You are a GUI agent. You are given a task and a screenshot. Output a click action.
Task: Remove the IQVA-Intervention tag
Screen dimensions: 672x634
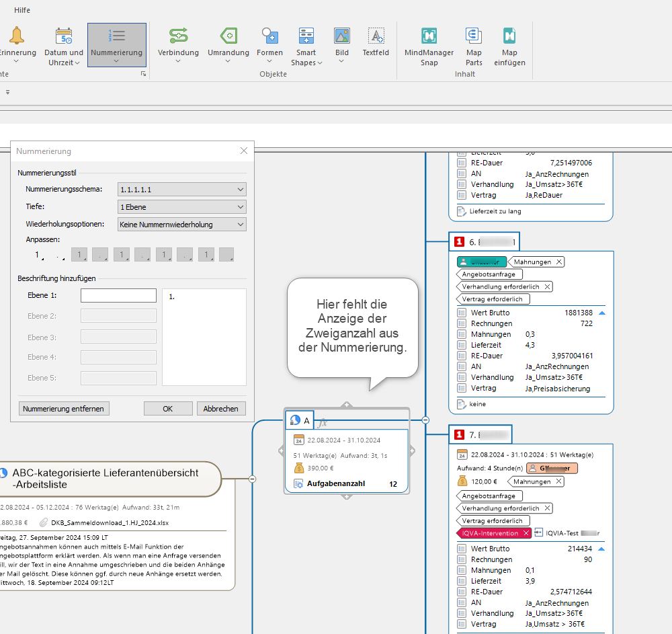point(526,533)
